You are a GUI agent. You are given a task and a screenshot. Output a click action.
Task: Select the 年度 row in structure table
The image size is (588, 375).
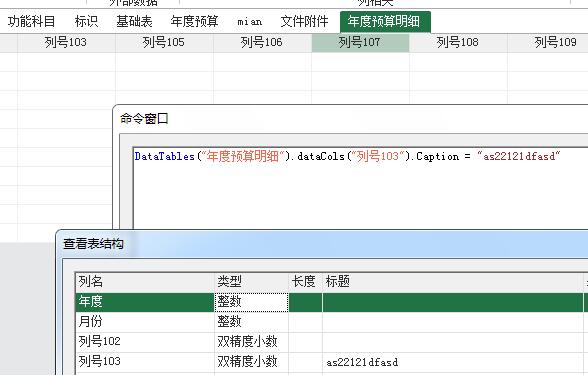(332, 302)
